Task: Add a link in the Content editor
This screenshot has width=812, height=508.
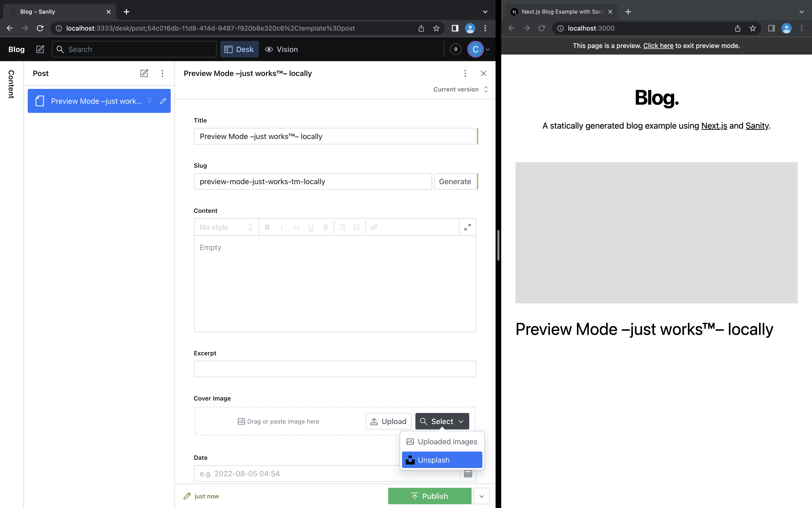Action: click(374, 227)
